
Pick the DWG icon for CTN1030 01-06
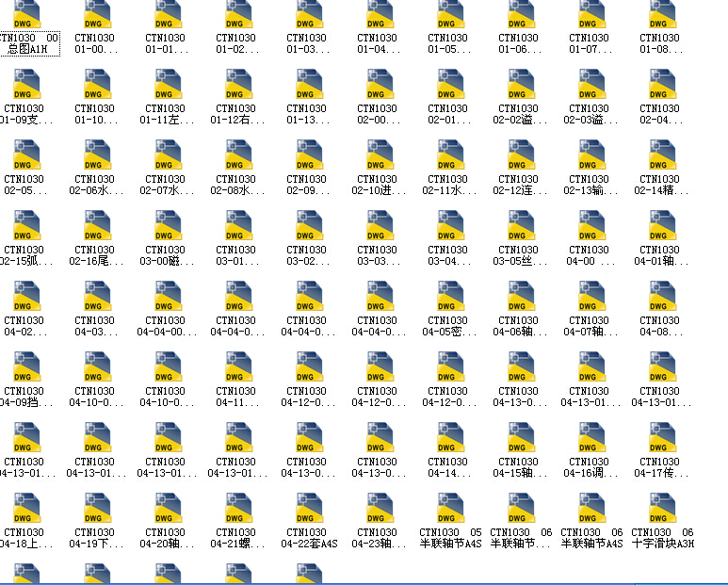tap(521, 14)
